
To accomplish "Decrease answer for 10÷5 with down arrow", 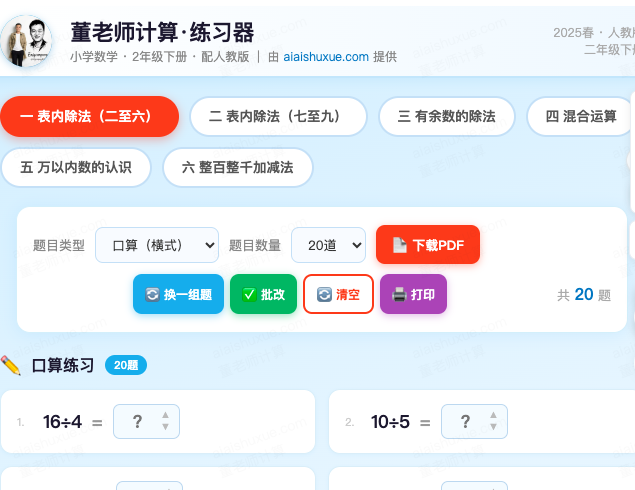I will coord(492,428).
